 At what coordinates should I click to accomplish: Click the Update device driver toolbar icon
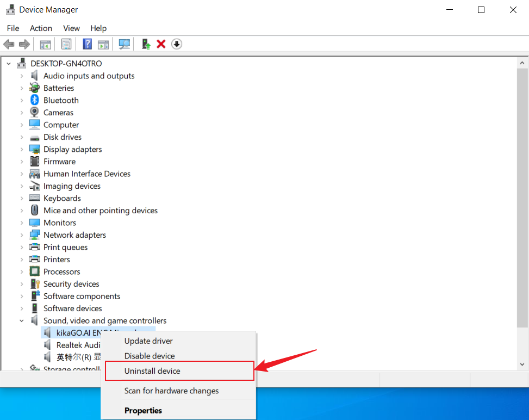click(146, 44)
